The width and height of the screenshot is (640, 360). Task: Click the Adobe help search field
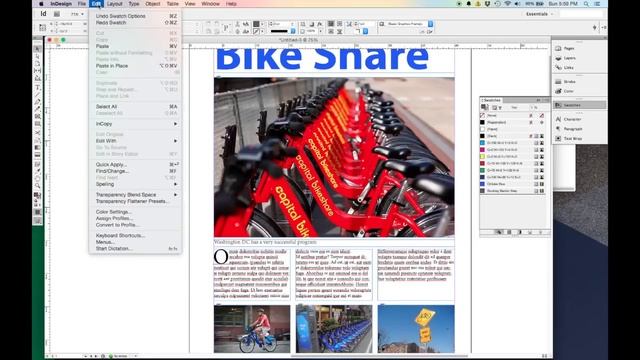coord(581,14)
